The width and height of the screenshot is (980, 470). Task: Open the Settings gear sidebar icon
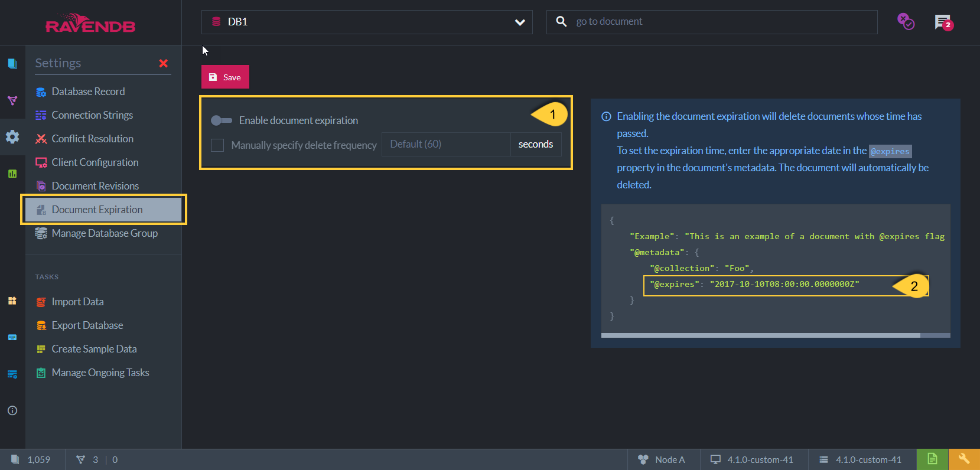12,137
